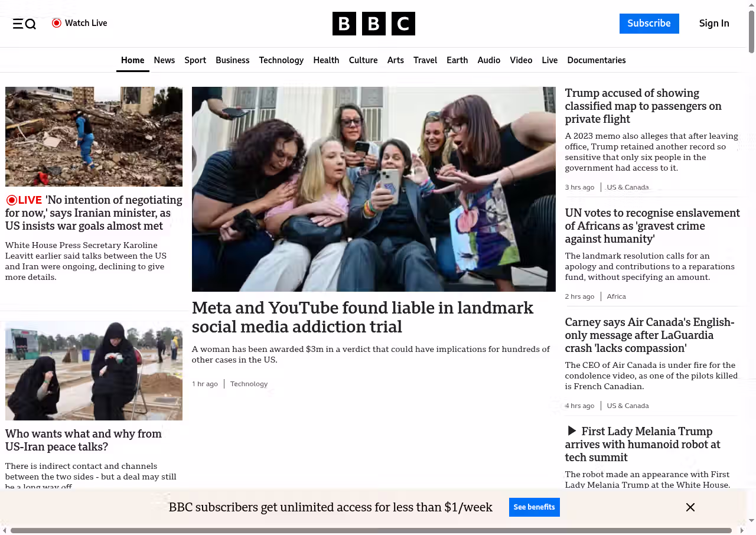Open the hamburger menu and search icon

click(x=24, y=24)
